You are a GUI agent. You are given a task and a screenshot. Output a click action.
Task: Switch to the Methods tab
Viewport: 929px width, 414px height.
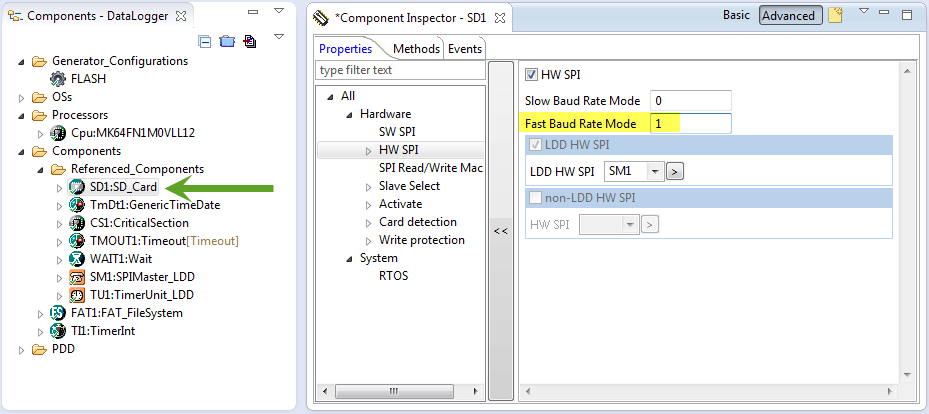416,48
